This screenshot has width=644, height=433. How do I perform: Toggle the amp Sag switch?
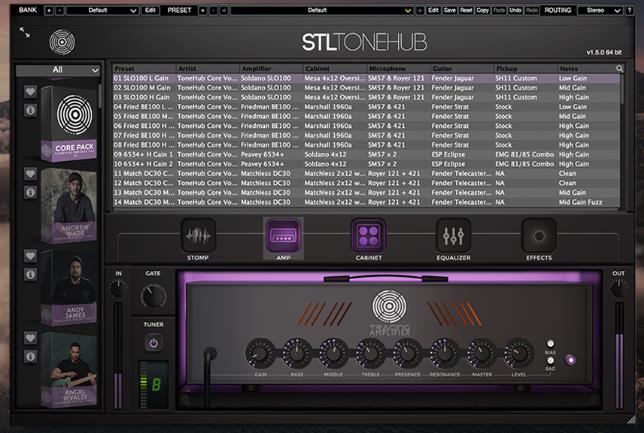(550, 361)
